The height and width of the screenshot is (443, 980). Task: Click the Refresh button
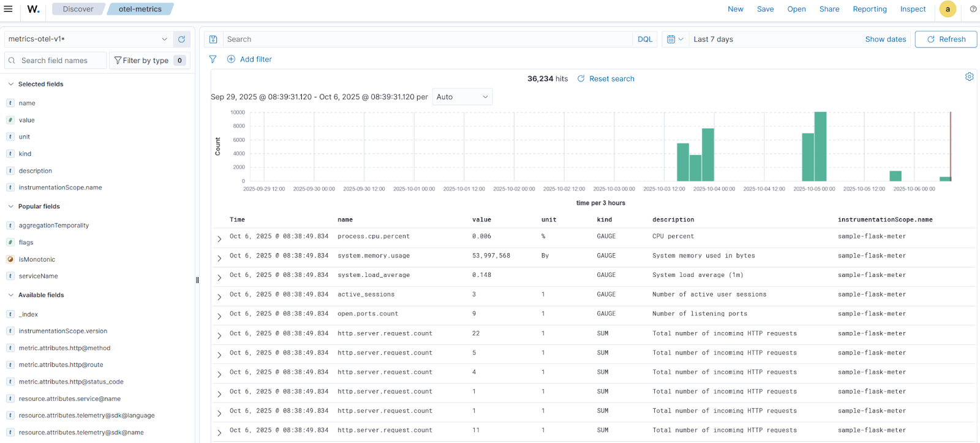point(945,39)
